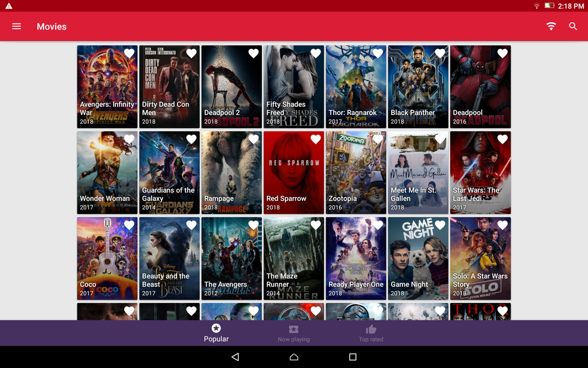Open the Deadpool 2016 poster
The width and height of the screenshot is (588, 368).
[x=481, y=87]
